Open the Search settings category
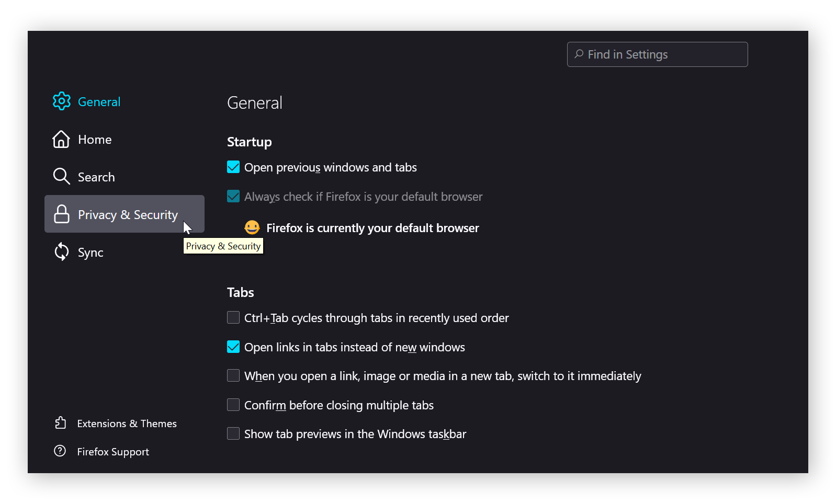 point(125,177)
